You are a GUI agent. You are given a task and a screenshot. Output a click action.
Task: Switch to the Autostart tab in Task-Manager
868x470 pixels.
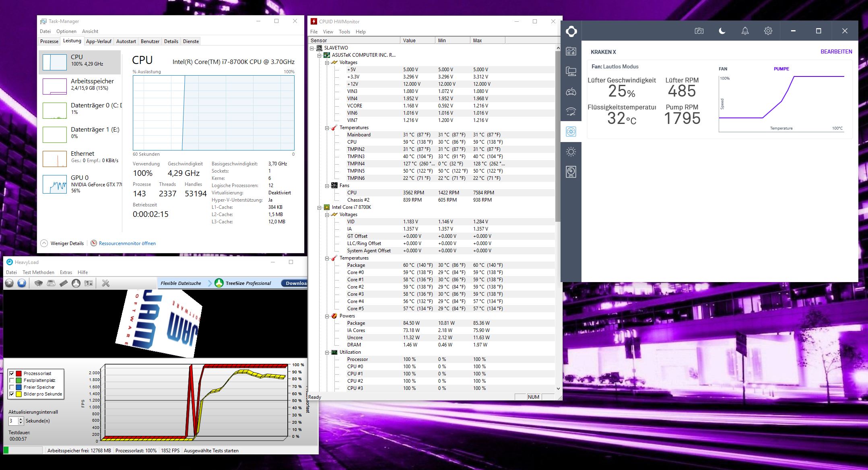pyautogui.click(x=126, y=41)
